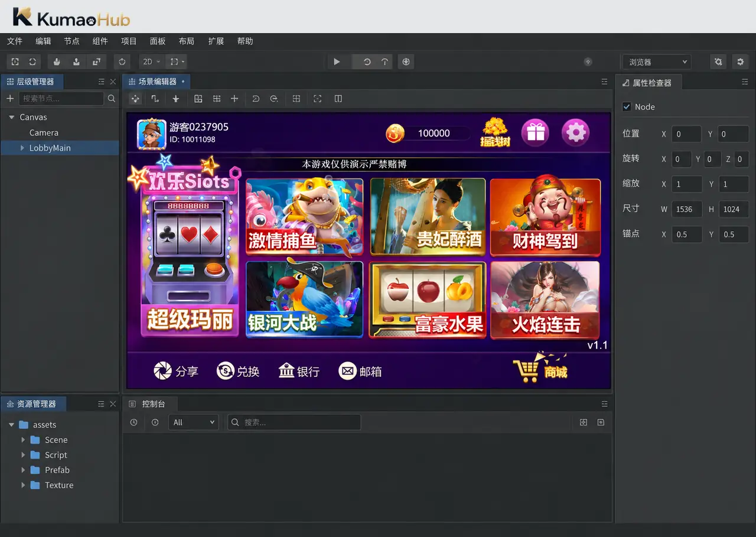Screen dimensions: 756x537
Task: Open the 属性检查器 panel options menu
Action: coord(745,82)
